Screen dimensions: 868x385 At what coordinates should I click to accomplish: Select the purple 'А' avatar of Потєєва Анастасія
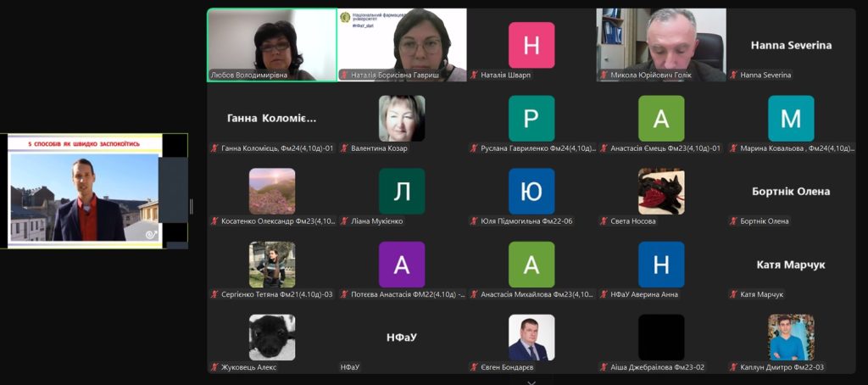[402, 265]
